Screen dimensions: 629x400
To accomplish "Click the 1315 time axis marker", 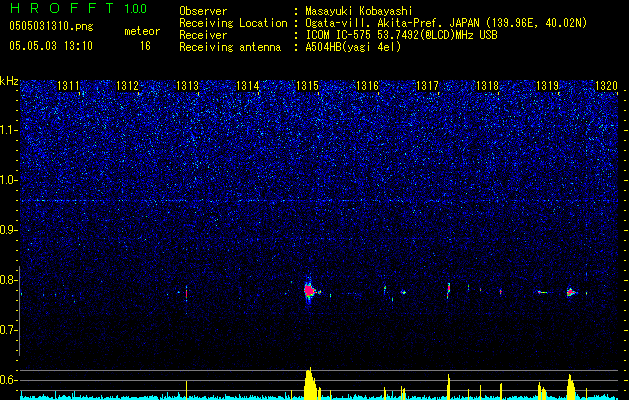I will (x=307, y=85).
